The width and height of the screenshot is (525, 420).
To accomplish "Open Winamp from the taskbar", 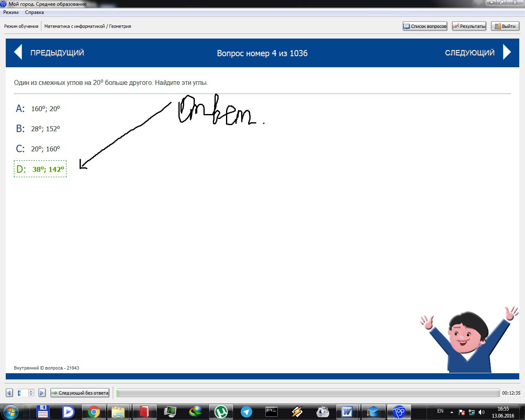I will pos(297,411).
